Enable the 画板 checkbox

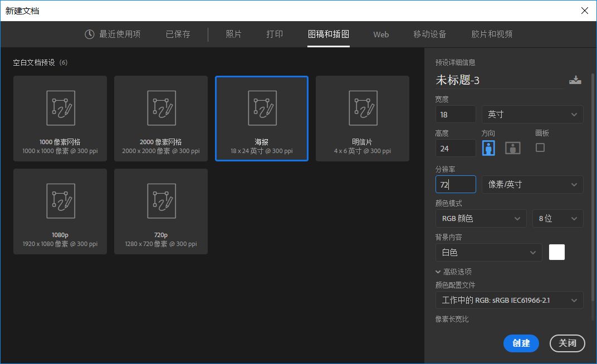coord(540,147)
